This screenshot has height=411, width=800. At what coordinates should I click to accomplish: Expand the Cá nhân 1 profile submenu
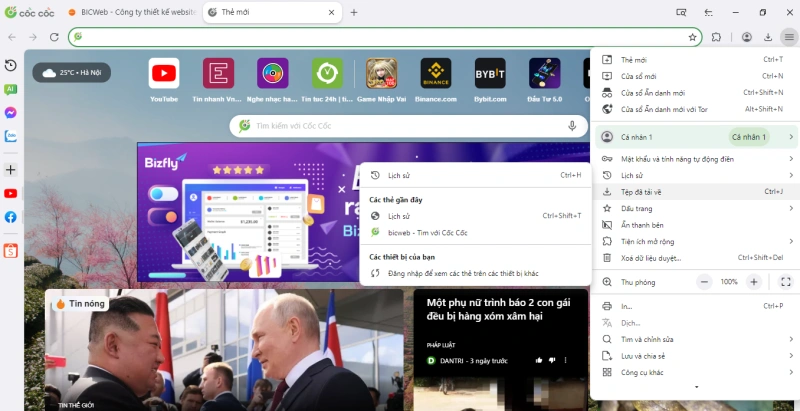pos(694,137)
